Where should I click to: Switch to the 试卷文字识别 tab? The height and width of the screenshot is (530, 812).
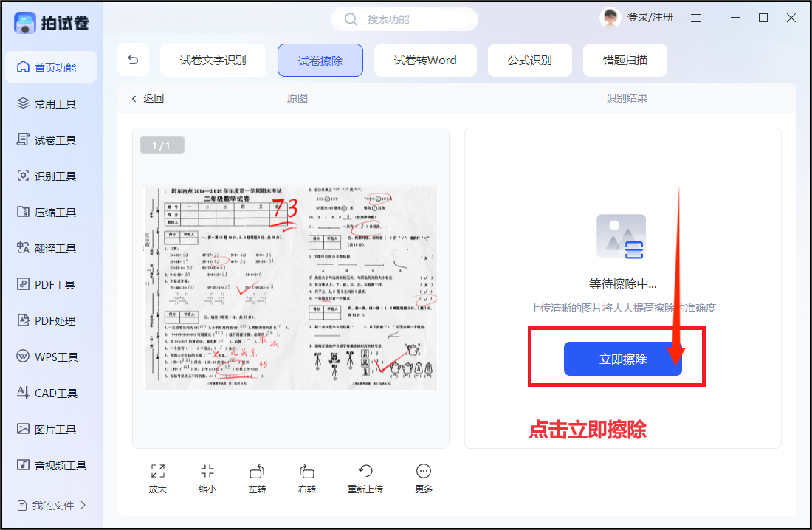tap(213, 60)
